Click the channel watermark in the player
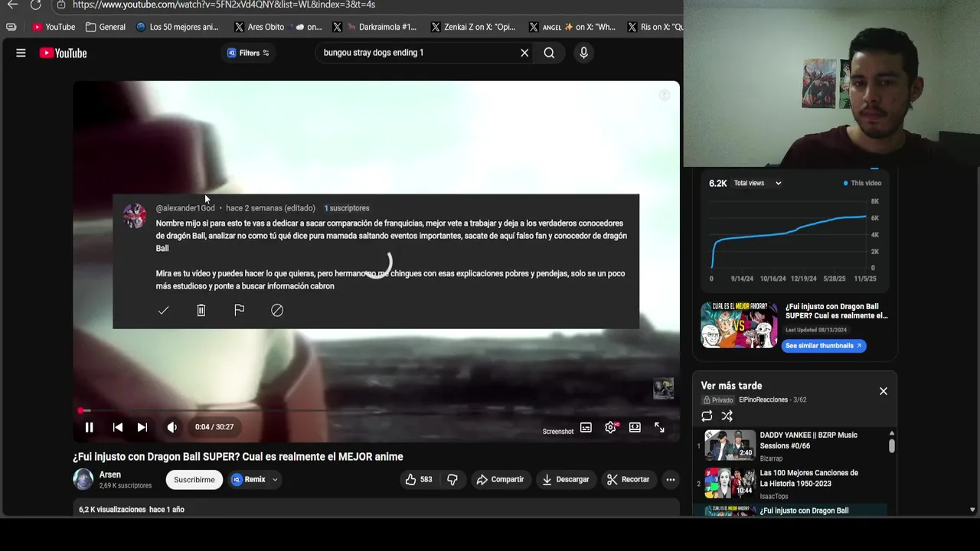The image size is (980, 551). pos(663,388)
